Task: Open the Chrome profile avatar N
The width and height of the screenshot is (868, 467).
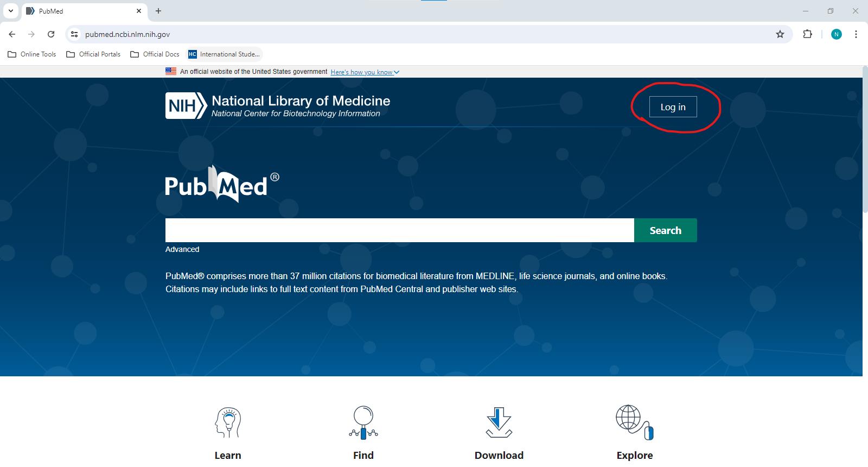Action: pos(837,34)
